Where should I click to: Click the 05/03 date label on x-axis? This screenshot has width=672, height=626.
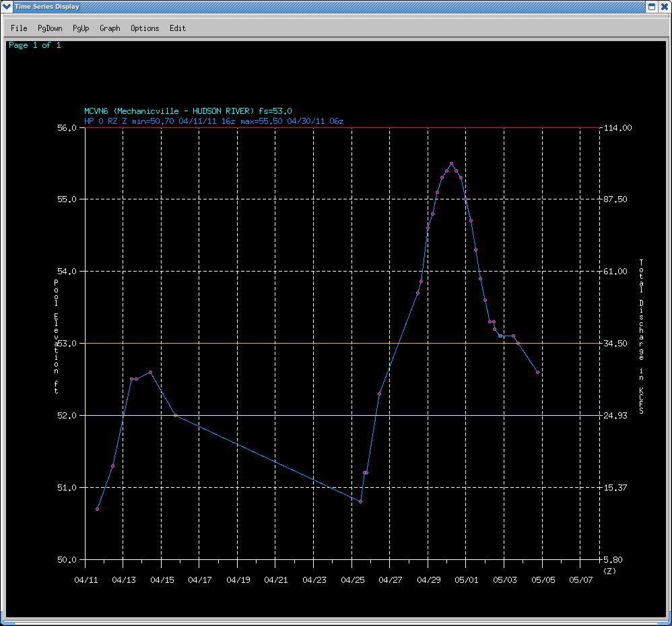(x=505, y=580)
